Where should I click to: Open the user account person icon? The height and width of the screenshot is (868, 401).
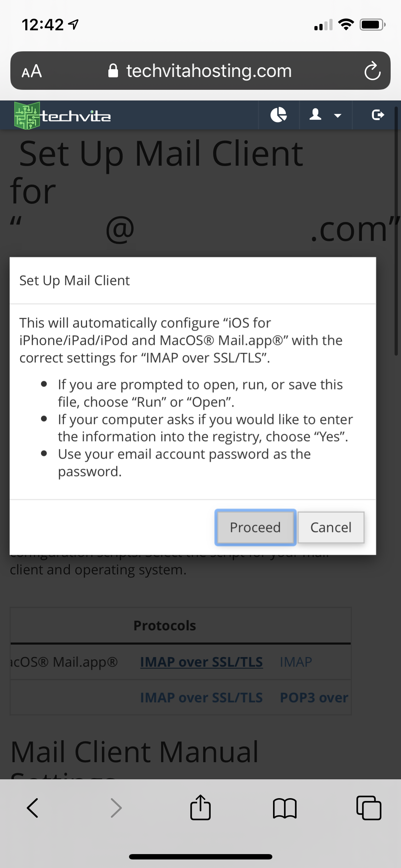[x=316, y=115]
